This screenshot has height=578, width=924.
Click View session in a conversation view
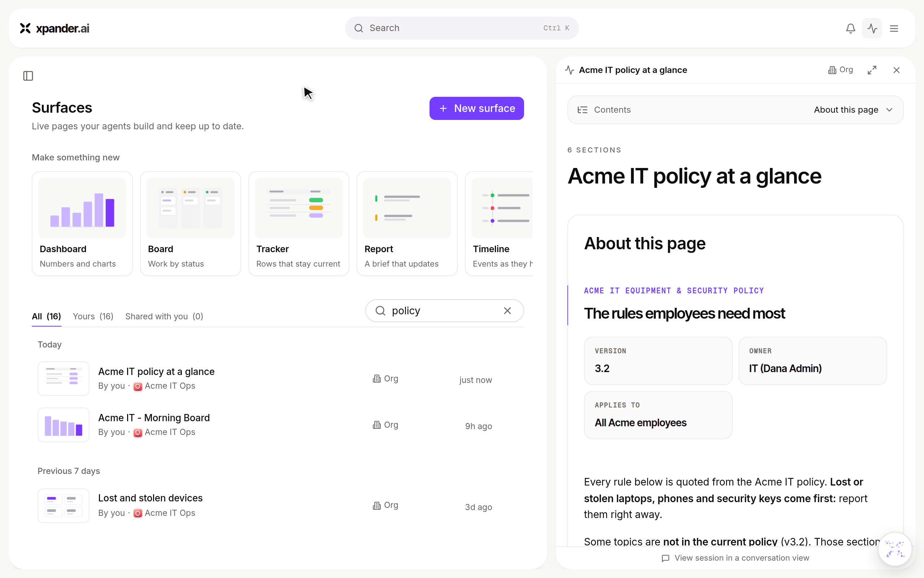pyautogui.click(x=735, y=558)
